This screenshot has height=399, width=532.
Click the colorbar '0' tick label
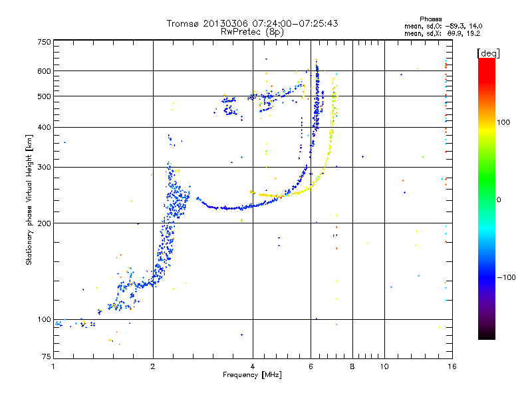pos(499,200)
